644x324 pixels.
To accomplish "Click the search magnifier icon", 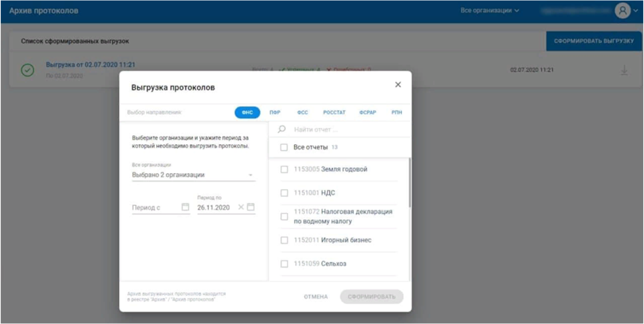I will [x=282, y=129].
